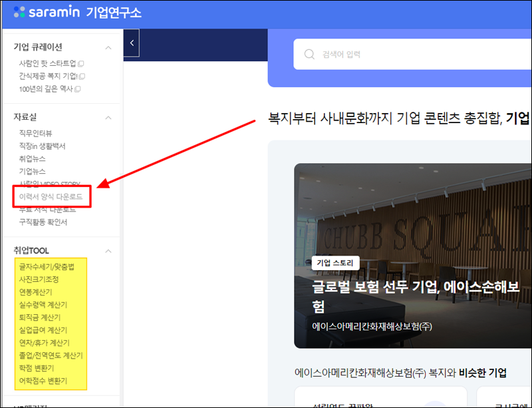Click new-window icon beside 간식제공 복지 기업!

point(82,77)
